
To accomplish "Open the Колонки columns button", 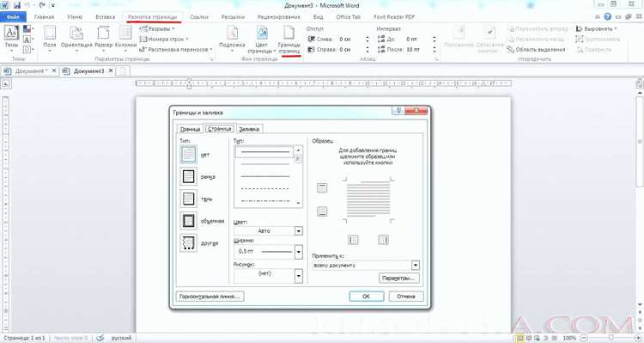I will pyautogui.click(x=125, y=39).
